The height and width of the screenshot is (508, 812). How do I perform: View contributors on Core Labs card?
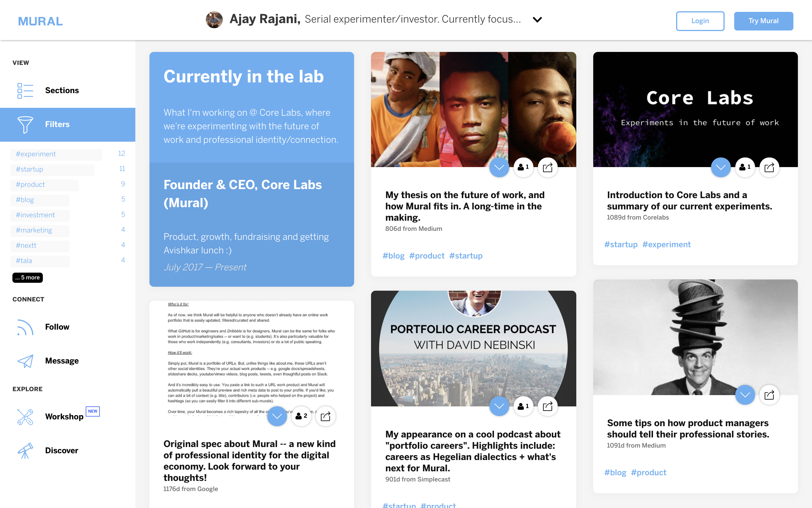[745, 167]
